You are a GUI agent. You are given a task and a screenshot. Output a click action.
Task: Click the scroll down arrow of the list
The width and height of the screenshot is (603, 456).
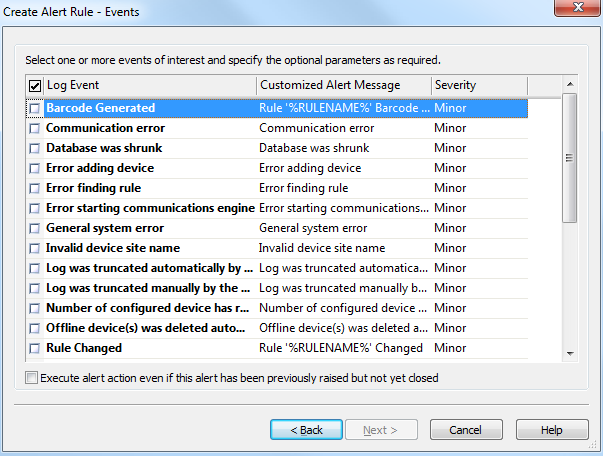click(x=570, y=353)
